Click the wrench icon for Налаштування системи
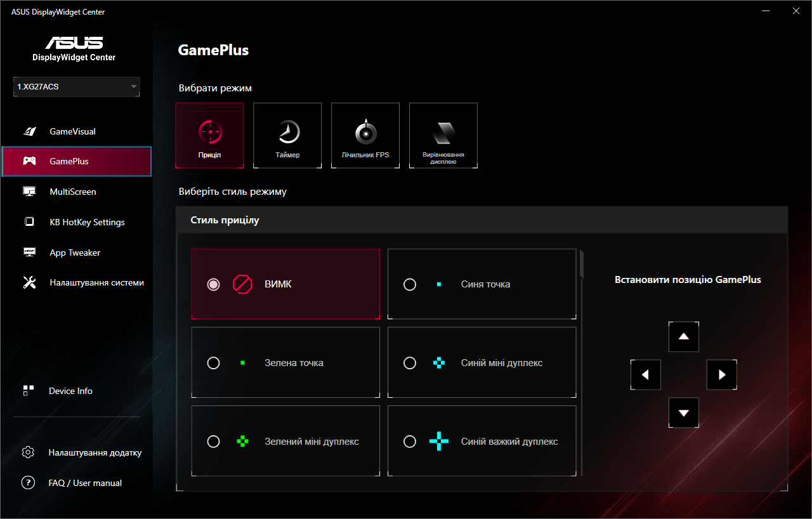 pos(29,283)
